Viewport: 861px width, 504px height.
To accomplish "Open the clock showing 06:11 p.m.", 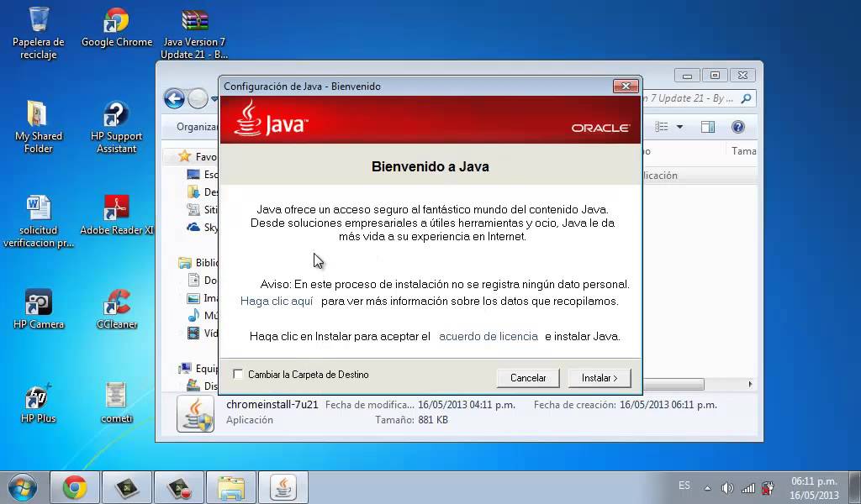I will tap(814, 488).
